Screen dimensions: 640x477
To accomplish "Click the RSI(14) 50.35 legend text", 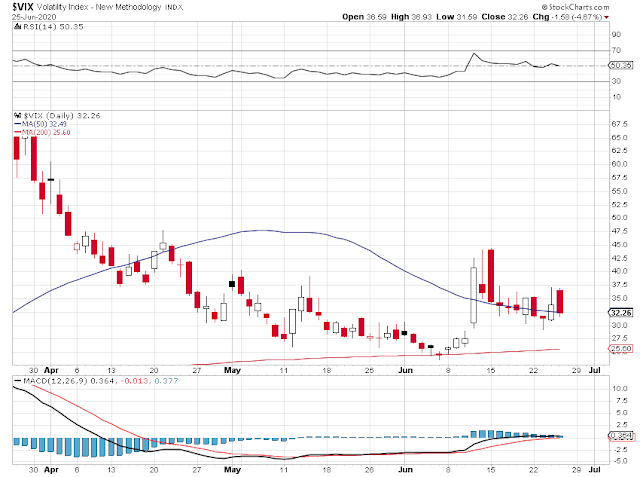I will 53,27.
